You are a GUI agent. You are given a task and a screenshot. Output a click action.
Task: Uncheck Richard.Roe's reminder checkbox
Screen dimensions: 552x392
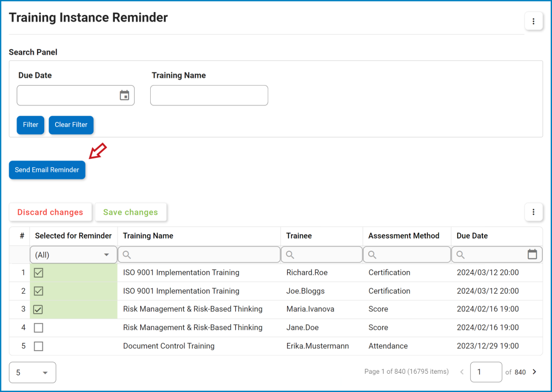click(38, 272)
